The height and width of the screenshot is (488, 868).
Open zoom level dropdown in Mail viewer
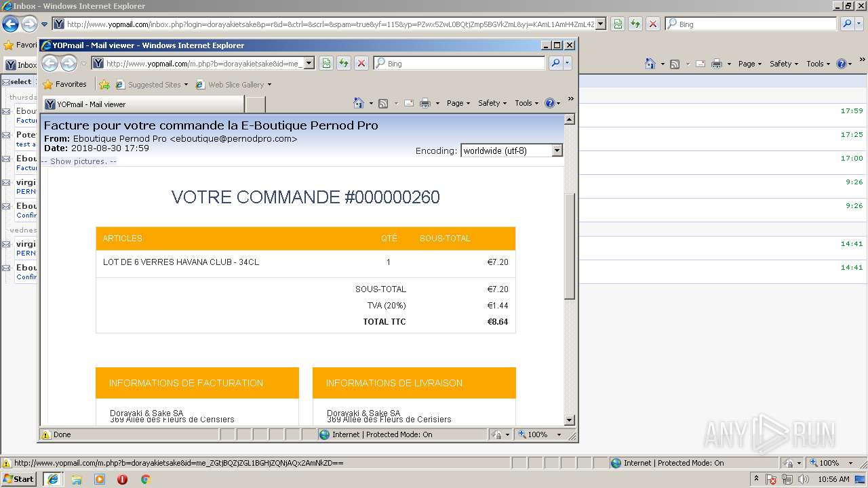point(559,434)
